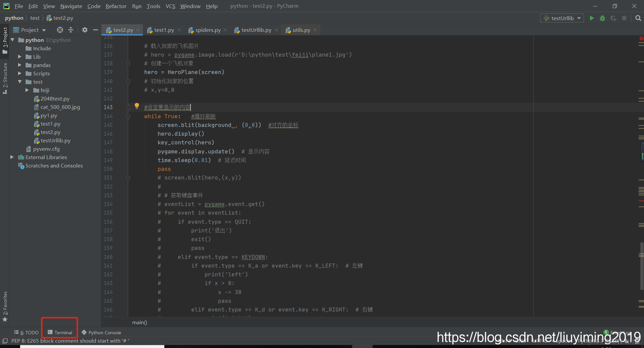Viewport: 644px width, 348px height.
Task: Click test2.py breadcrumb in navigation bar
Action: 60,18
